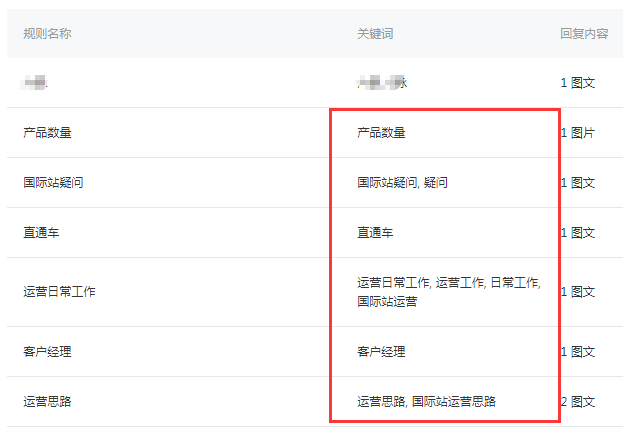Viewport: 623px width, 434px height.
Task: Click keyword cell 产品数量
Action: tap(381, 132)
